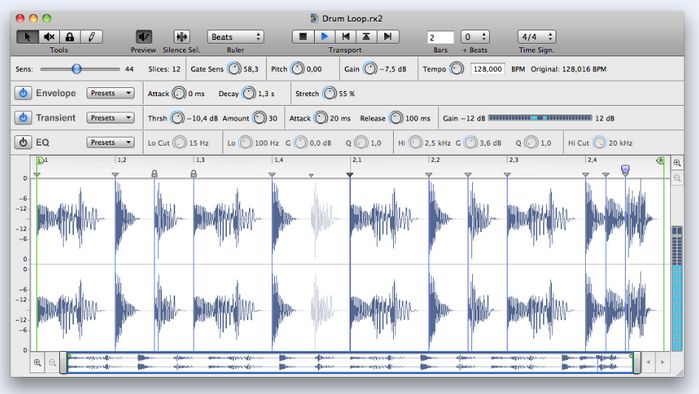
Task: Click the Gain knob at -7,5 dB
Action: (x=370, y=69)
